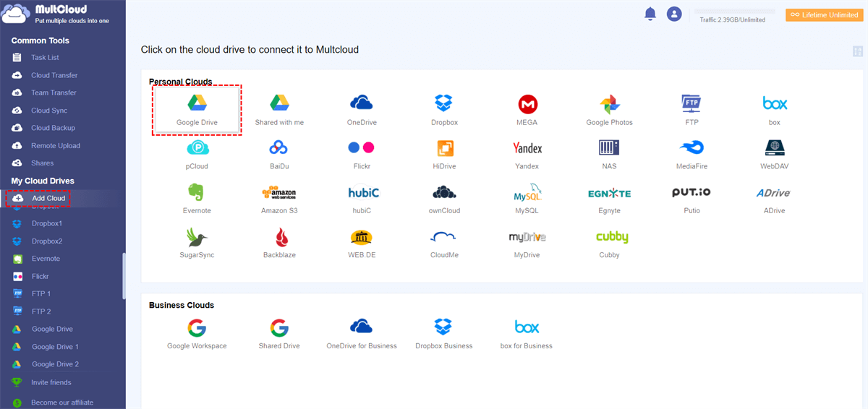The height and width of the screenshot is (409, 868).
Task: Open Task List from the sidebar
Action: pyautogui.click(x=45, y=57)
